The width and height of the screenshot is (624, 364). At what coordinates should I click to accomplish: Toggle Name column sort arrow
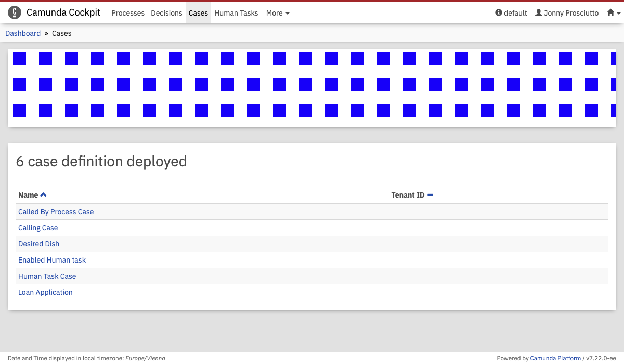(x=44, y=195)
